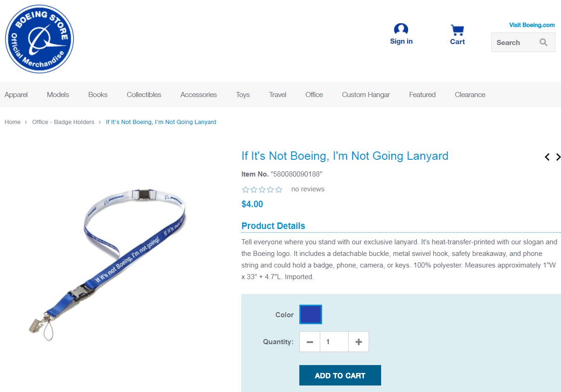This screenshot has width=561, height=392.
Task: Select the blue color swatch
Action: pos(310,314)
